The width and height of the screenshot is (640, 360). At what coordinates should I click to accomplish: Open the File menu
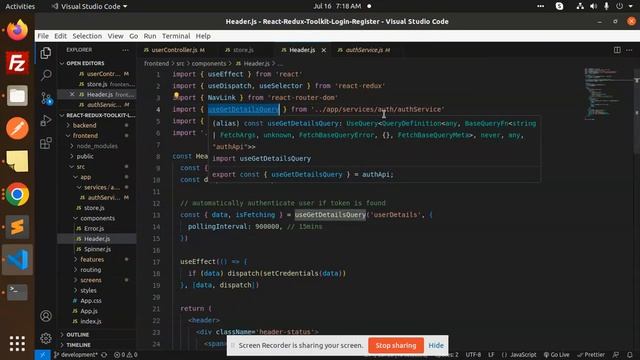[43, 36]
